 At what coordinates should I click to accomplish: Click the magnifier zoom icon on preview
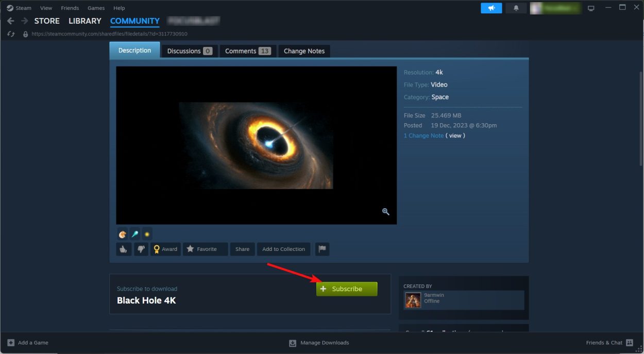click(386, 212)
